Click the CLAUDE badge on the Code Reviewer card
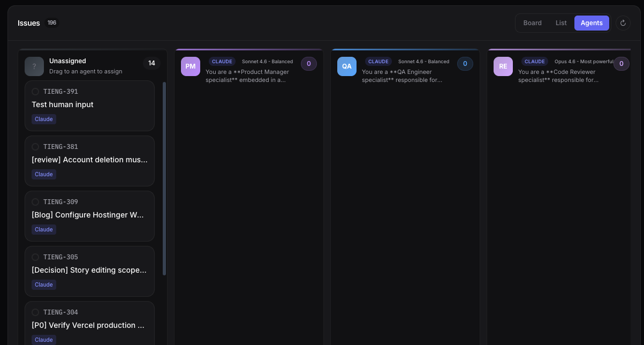Screen dimensions: 644x345 535,62
